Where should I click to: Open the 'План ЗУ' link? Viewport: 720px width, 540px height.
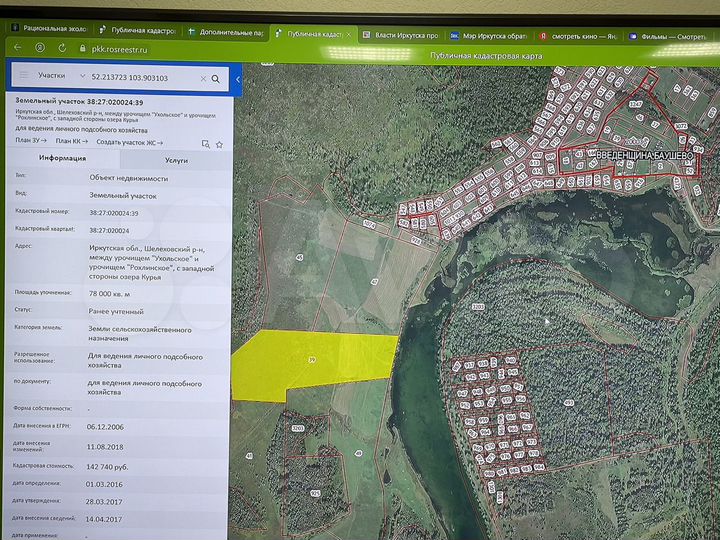coord(31,140)
